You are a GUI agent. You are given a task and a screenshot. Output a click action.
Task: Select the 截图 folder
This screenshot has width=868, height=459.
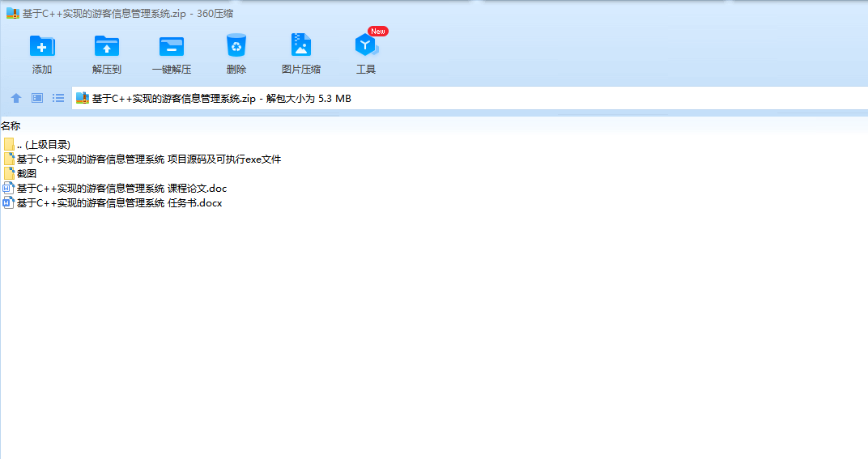(20, 173)
